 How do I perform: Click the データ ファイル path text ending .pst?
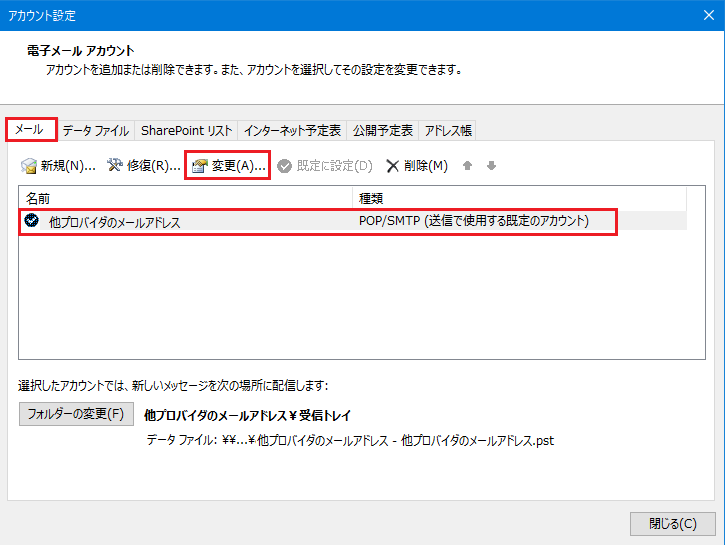click(350, 441)
